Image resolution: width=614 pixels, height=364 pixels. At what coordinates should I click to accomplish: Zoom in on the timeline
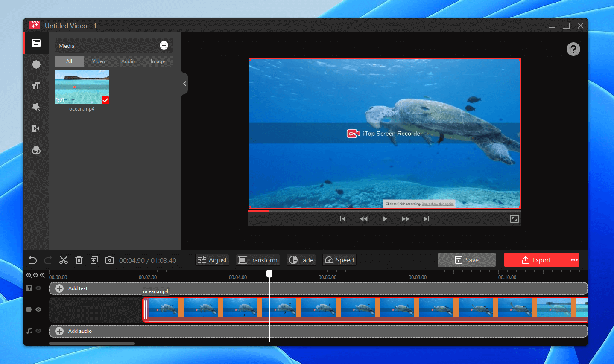point(29,276)
